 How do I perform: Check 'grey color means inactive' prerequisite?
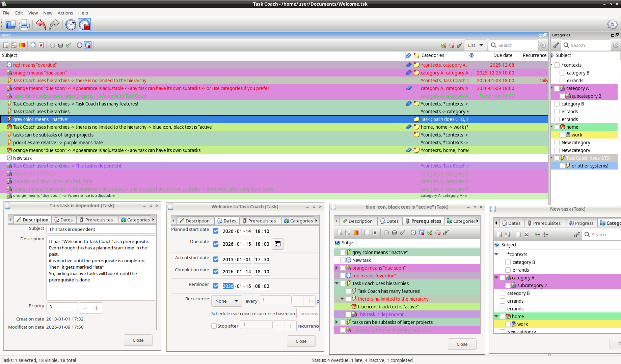tap(343, 252)
